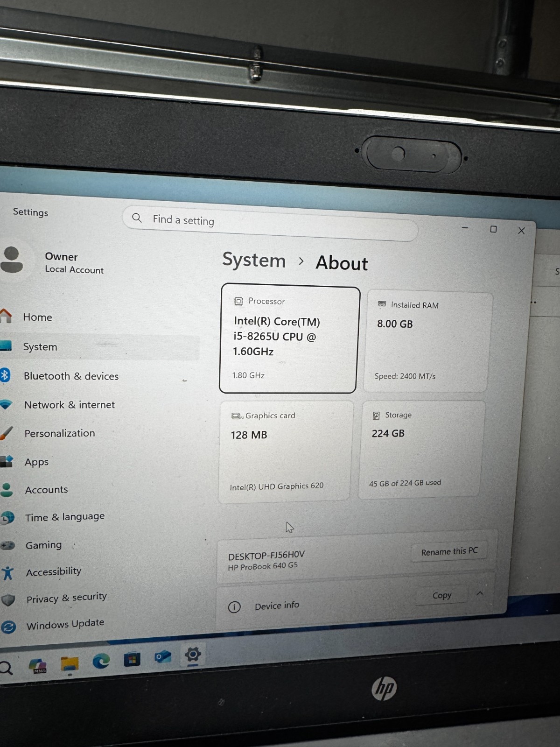
Task: Click the Home house icon
Action: click(6, 316)
